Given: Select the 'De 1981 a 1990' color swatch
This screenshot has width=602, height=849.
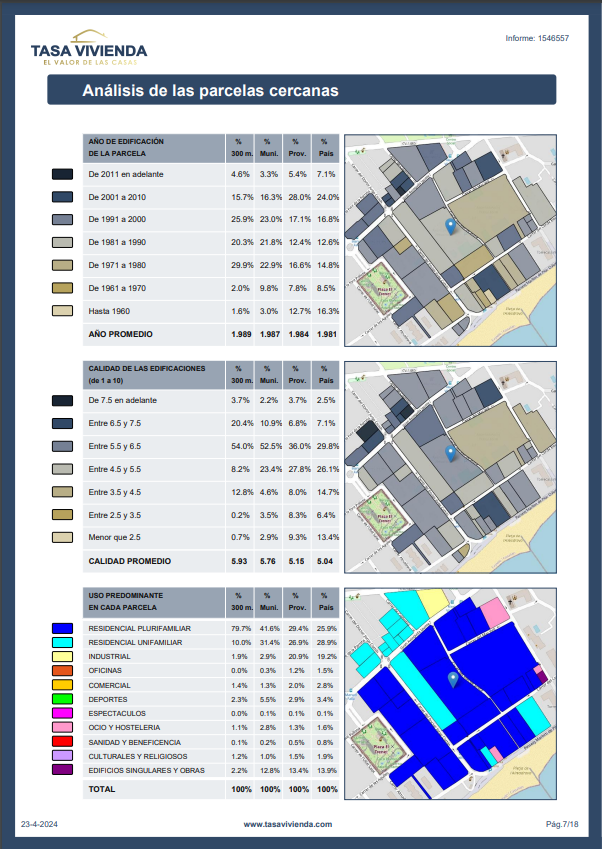Looking at the screenshot, I should tap(62, 242).
